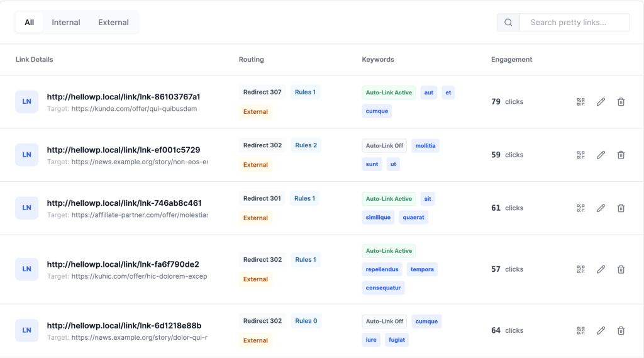Show QR code for lnk-86103767a1
Screen dimensions: 644x358
click(580, 102)
